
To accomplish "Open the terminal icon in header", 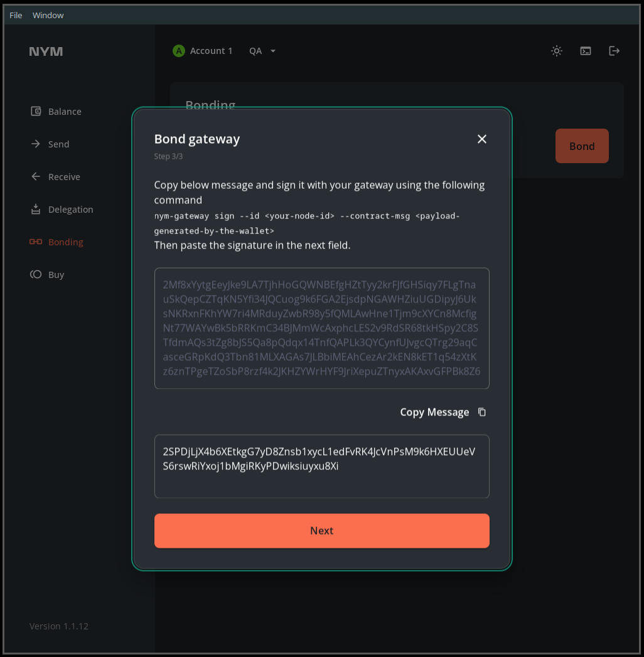I will (586, 51).
